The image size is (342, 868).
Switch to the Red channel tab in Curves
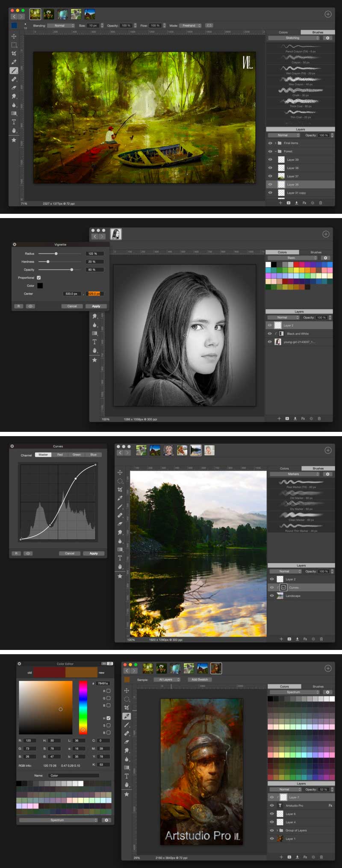[x=60, y=455]
